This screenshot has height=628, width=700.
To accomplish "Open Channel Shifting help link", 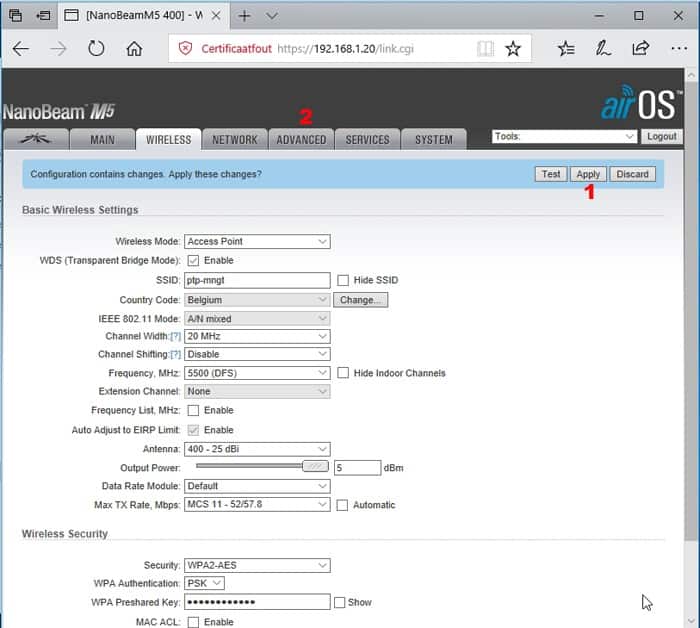I will [x=175, y=354].
